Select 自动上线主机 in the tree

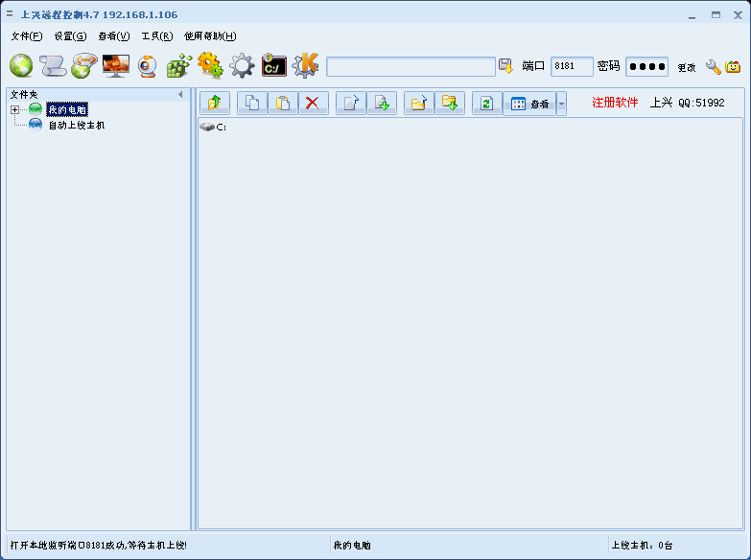click(76, 125)
